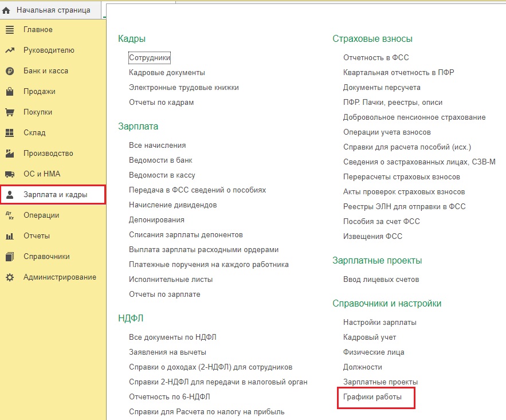This screenshot has height=420, width=506.
Task: Open Справки о доходах (2-НДФЛ) для сотрудников
Action: point(211,367)
